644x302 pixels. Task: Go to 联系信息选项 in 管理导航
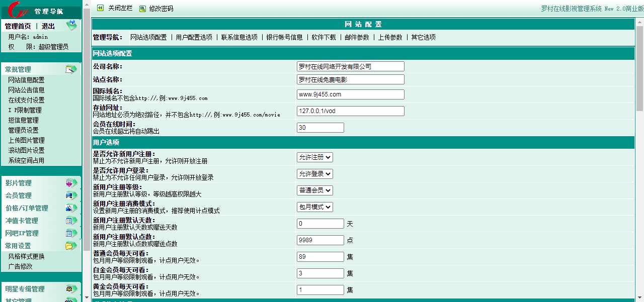(x=239, y=37)
